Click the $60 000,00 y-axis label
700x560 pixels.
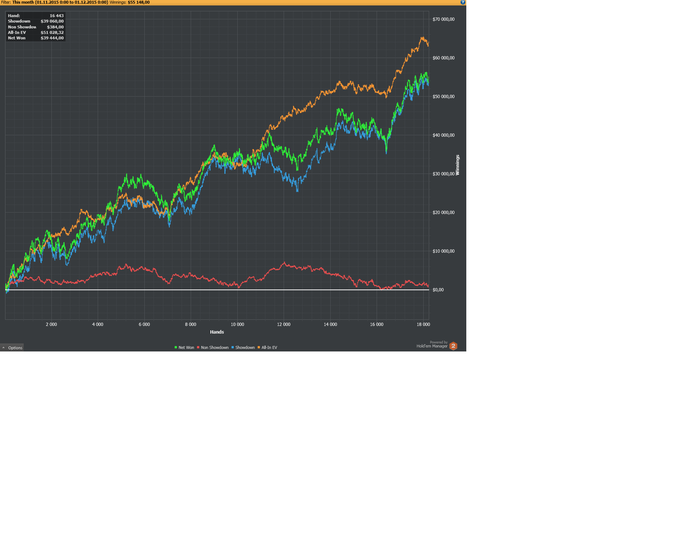click(x=444, y=58)
